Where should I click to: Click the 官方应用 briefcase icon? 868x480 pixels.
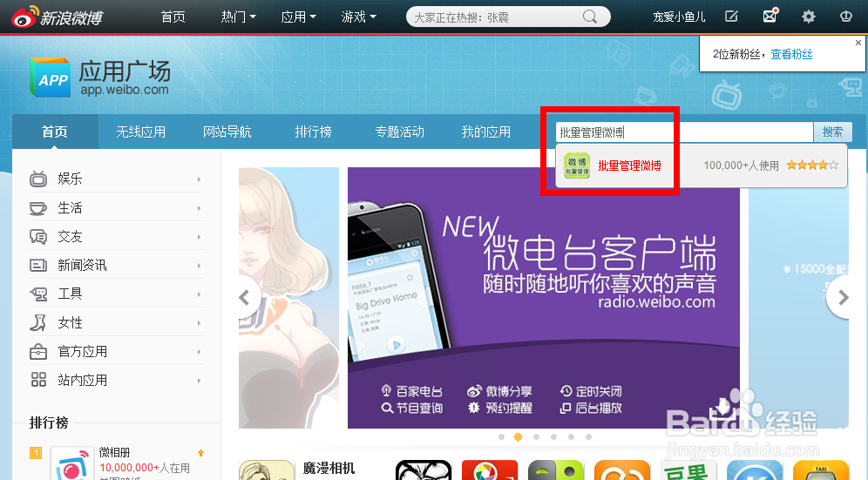pyautogui.click(x=38, y=352)
